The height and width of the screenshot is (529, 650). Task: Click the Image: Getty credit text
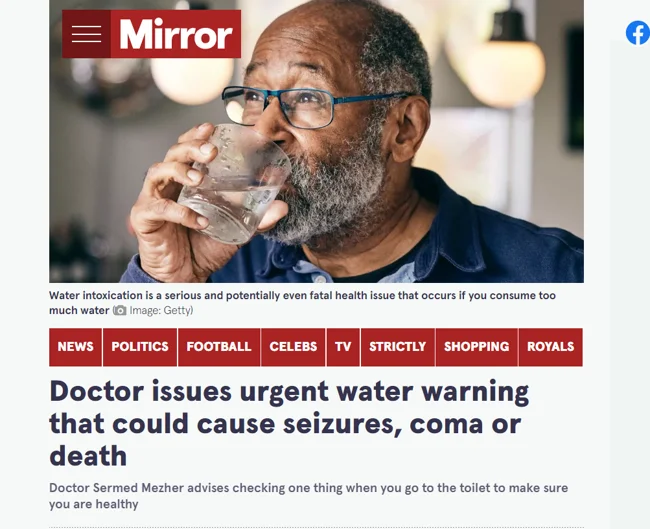coord(161,311)
